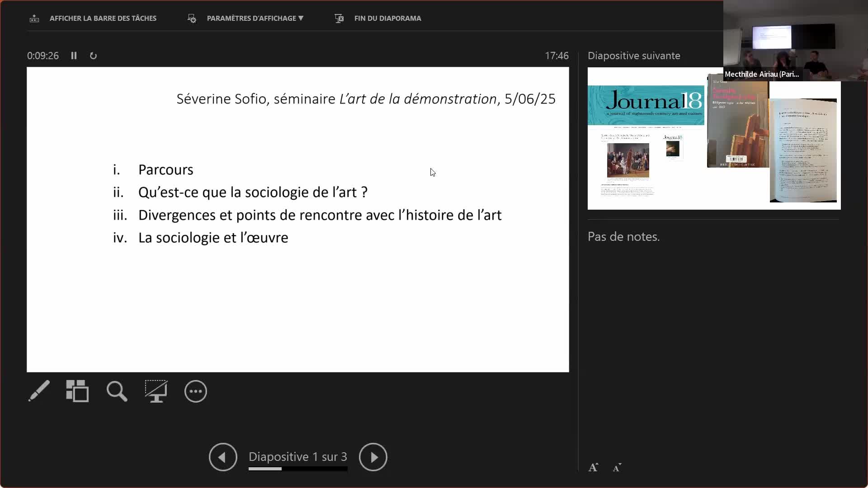
Task: Click the next slide preview thumbnail
Action: point(714,138)
